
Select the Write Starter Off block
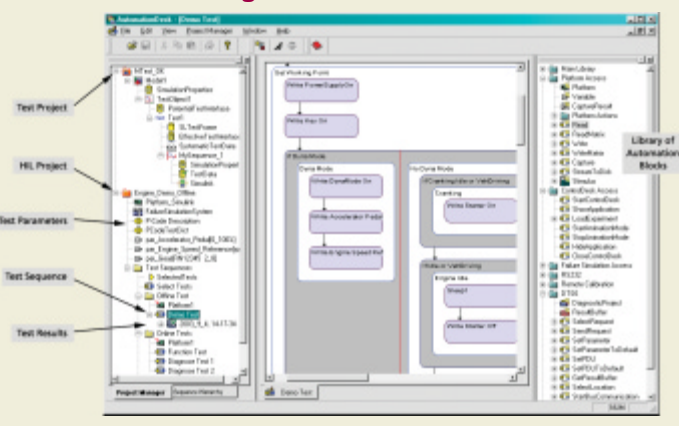point(481,332)
